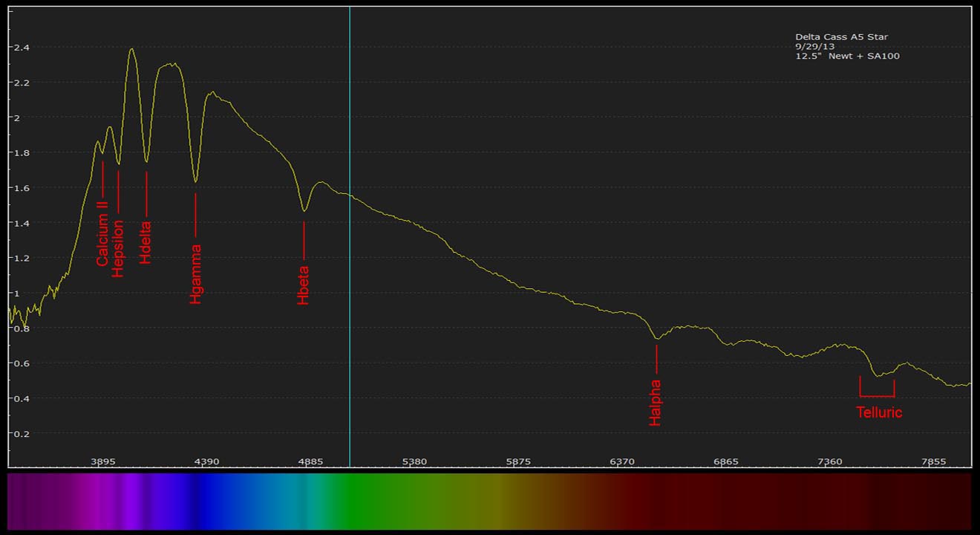Click the 3895 wavelength axis tick
This screenshot has height=535, width=980.
pos(103,461)
